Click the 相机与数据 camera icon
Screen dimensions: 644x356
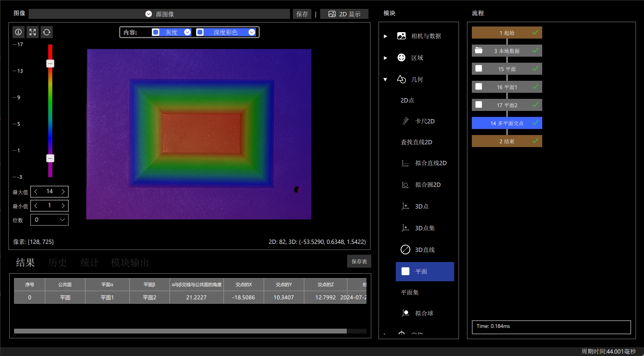(401, 36)
